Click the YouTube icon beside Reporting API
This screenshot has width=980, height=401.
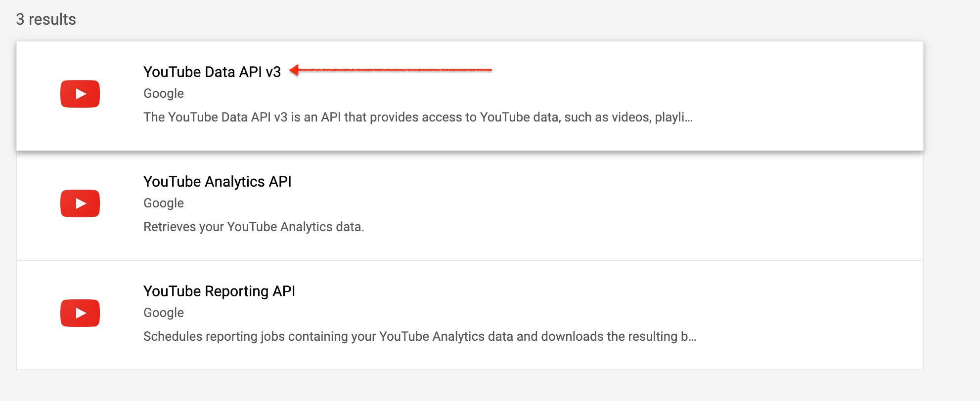[80, 313]
